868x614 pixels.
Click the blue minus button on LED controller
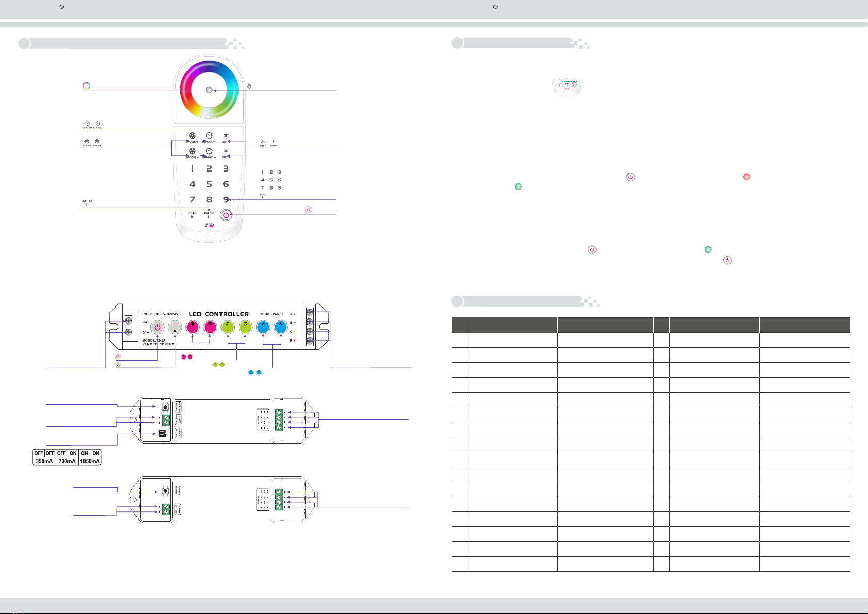(281, 327)
